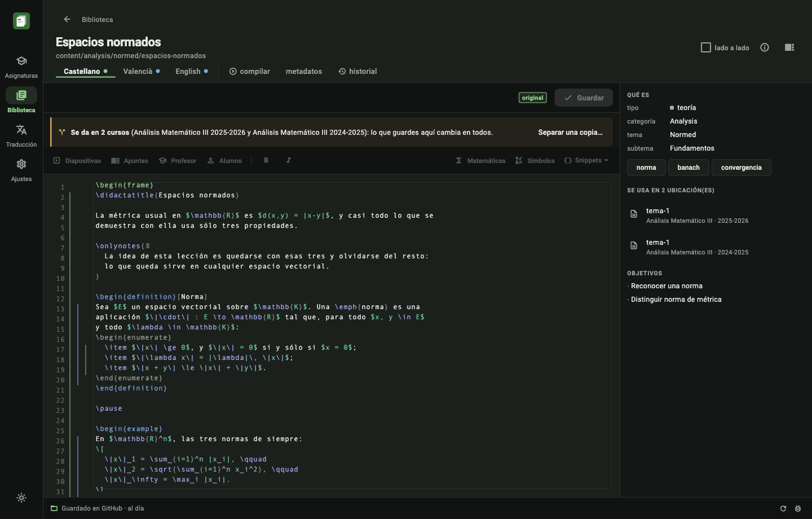
Task: Toggle Alumno mode in the toolbar
Action: pyautogui.click(x=224, y=161)
